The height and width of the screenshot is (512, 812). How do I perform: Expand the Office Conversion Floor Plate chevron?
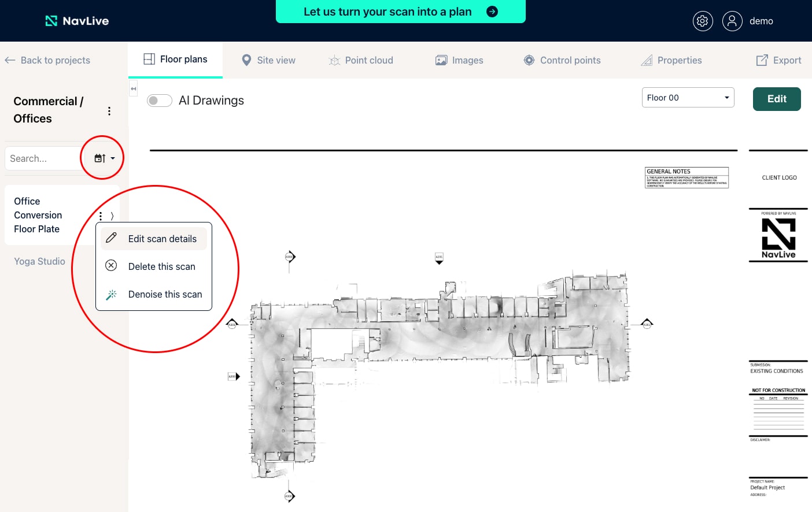point(112,216)
